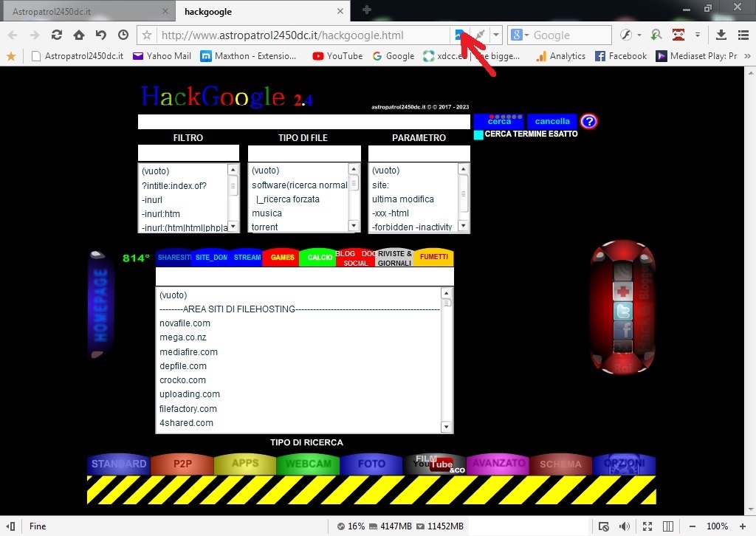Click the red cross icon in widget
The height and width of the screenshot is (536, 756).
click(623, 291)
